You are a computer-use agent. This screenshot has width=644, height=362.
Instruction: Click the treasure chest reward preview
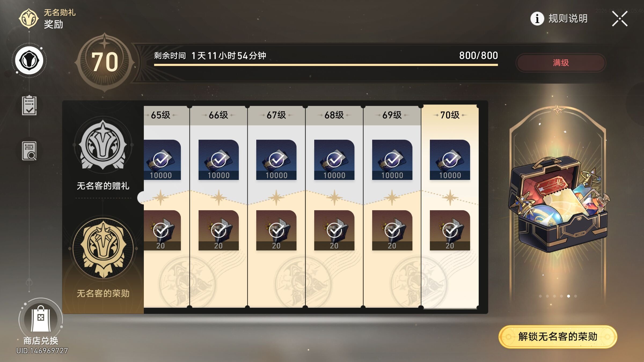(x=558, y=204)
